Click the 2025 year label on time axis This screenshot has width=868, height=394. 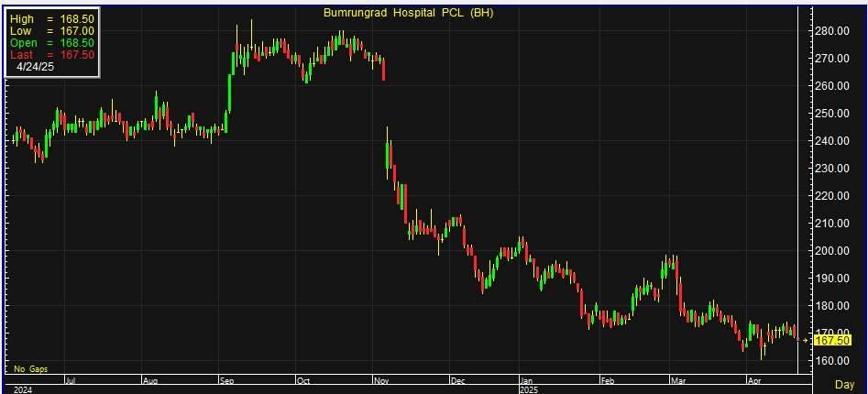point(529,389)
